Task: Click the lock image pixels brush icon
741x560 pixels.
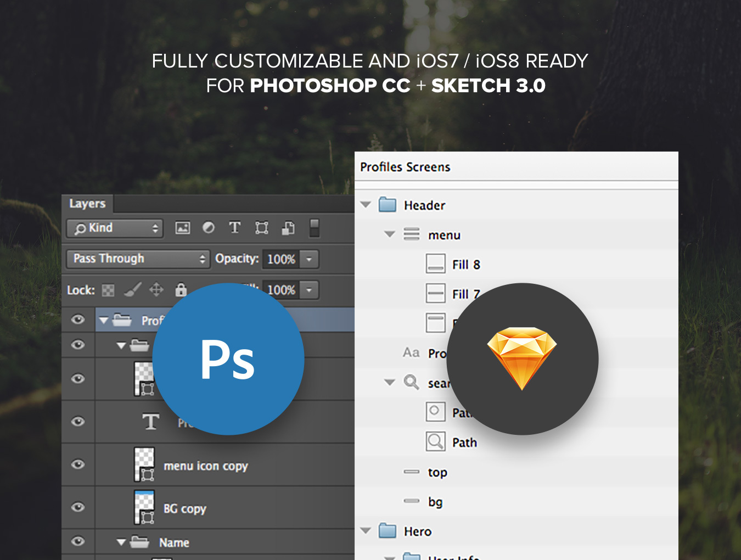Action: pos(133,289)
